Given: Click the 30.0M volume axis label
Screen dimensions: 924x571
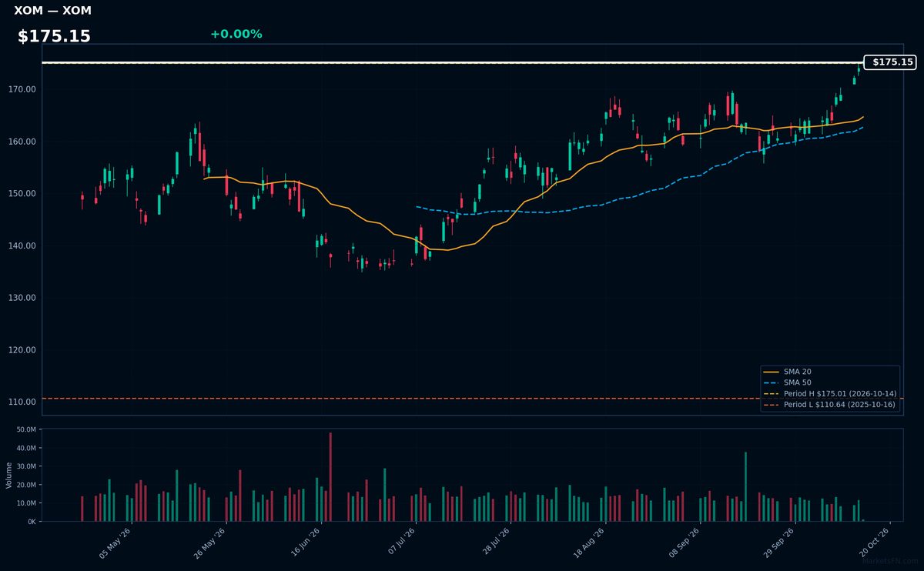Looking at the screenshot, I should [x=26, y=466].
